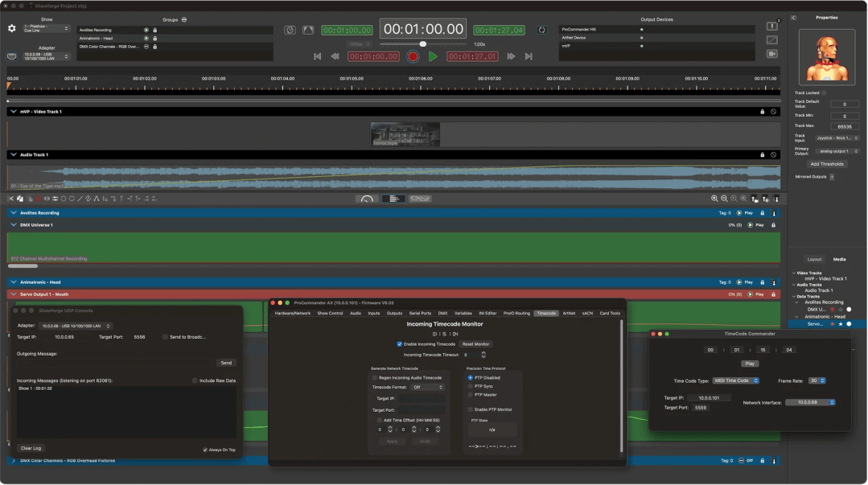Expand the DMX Color Channels track chevron
The image size is (868, 485).
click(x=14, y=461)
